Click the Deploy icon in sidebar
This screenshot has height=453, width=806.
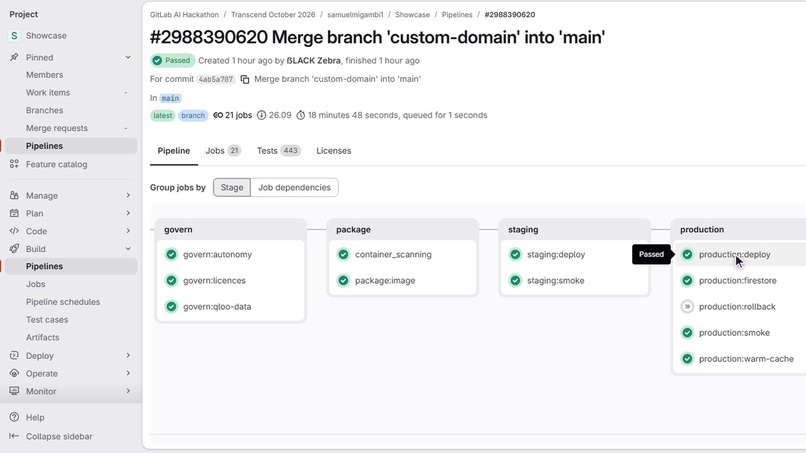(x=14, y=355)
